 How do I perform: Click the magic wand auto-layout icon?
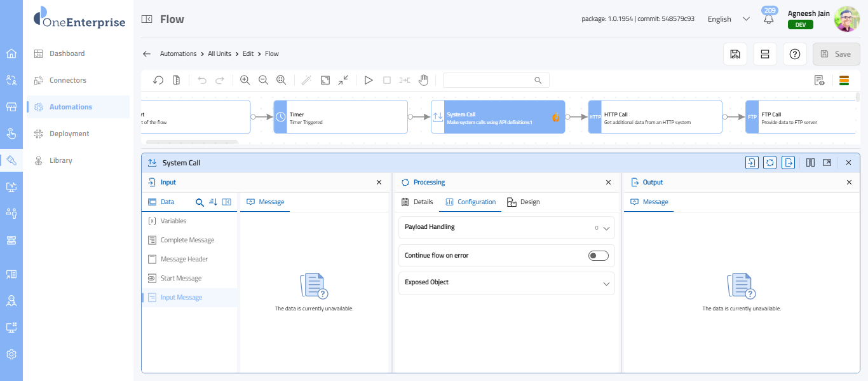pyautogui.click(x=306, y=80)
